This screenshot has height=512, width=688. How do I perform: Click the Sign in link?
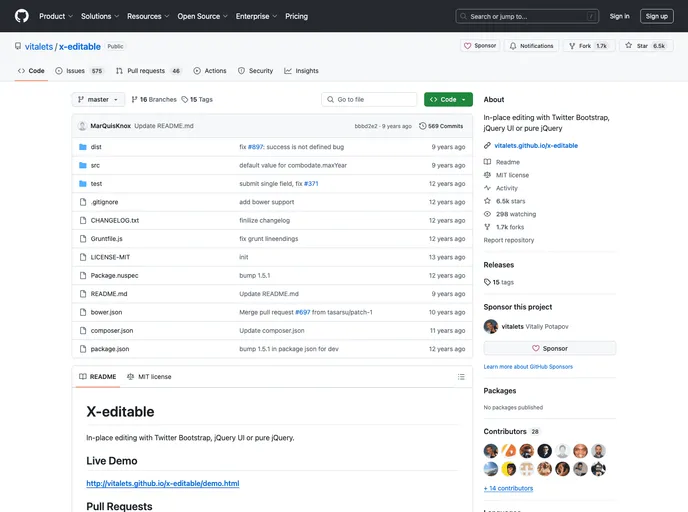coord(619,16)
